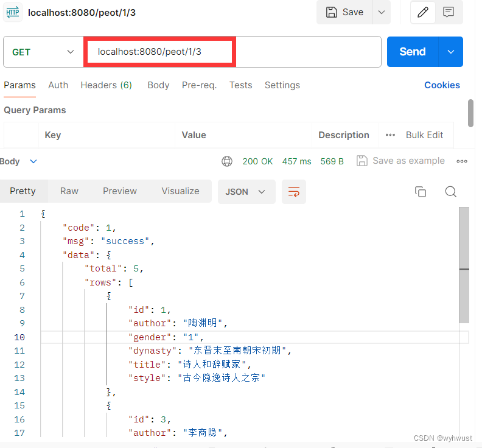Screen dimensions: 482x448
Task: Select the Pretty view tab
Action: click(x=23, y=191)
